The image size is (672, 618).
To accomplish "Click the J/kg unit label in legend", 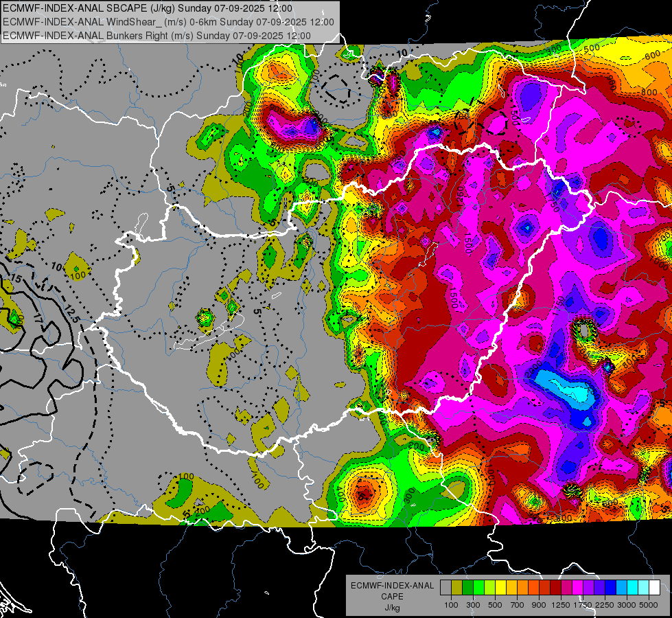I will [x=391, y=608].
